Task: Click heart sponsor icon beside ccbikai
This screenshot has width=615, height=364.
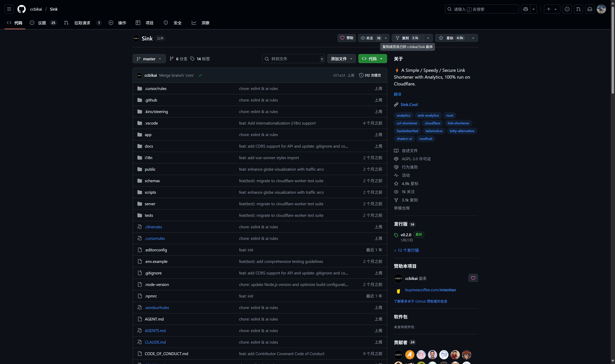Action: (473, 278)
